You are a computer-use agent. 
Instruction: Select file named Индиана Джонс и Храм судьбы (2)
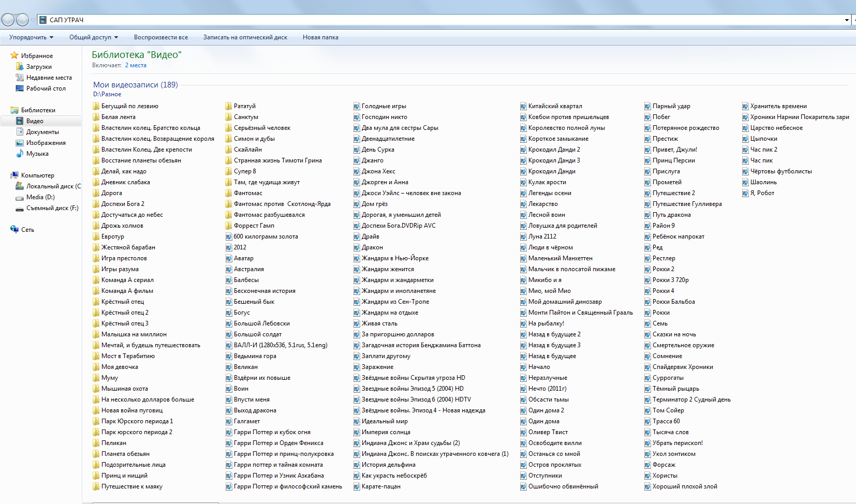(x=411, y=443)
